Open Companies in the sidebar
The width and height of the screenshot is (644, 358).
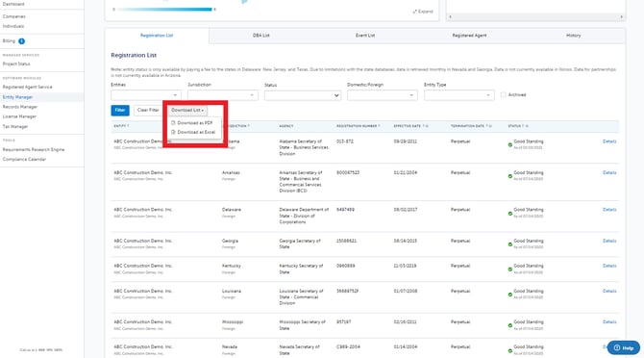14,16
